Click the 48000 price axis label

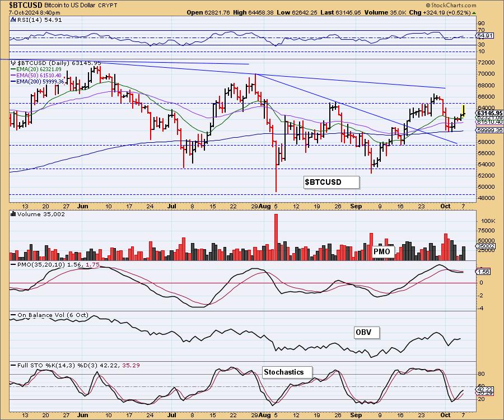tap(487, 198)
